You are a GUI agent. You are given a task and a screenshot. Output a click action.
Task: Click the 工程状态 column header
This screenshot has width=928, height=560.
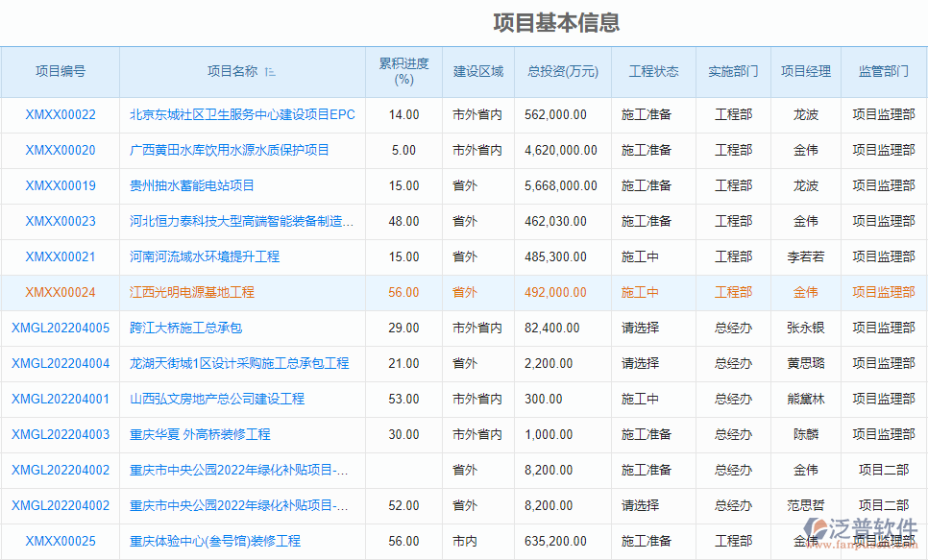[653, 71]
